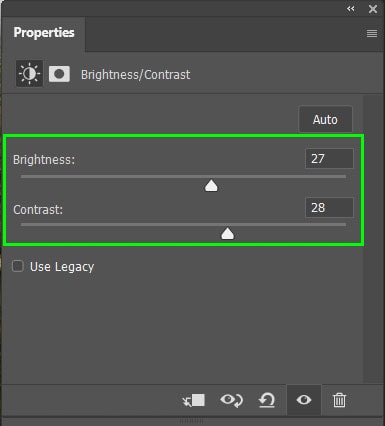Screen dimensions: 385x426
Task: Click the Contrast value field showing 28
Action: [x=329, y=208]
